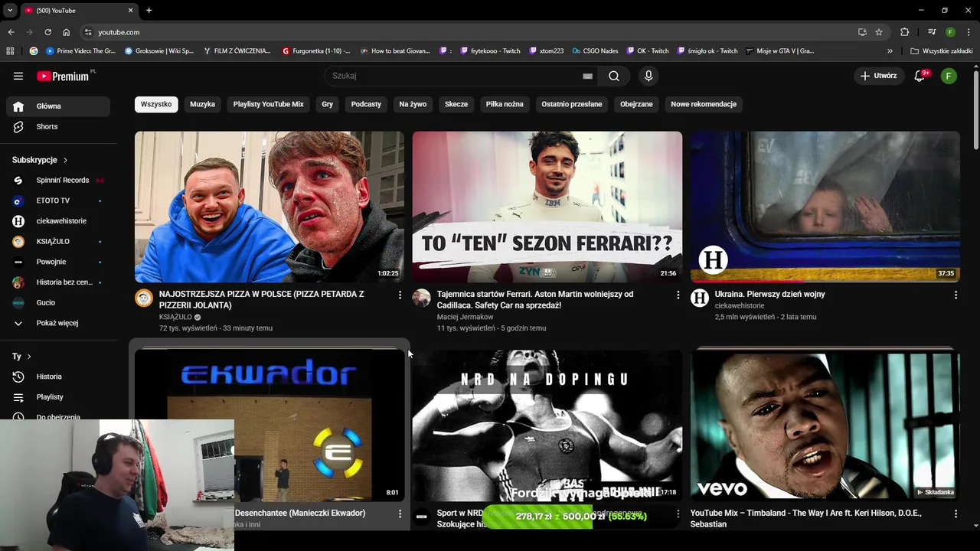Image resolution: width=980 pixels, height=551 pixels.
Task: Open ETOTO TV channel in sidebar
Action: point(58,201)
